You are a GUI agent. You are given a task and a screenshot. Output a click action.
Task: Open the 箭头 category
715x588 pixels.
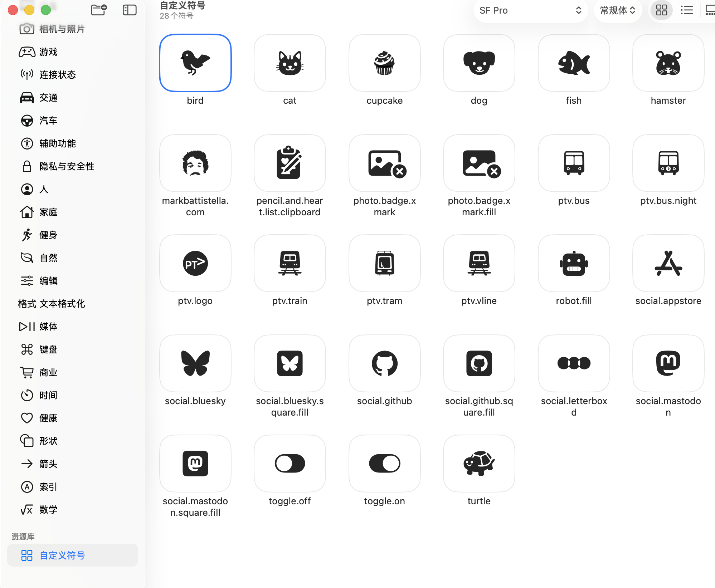pos(73,464)
